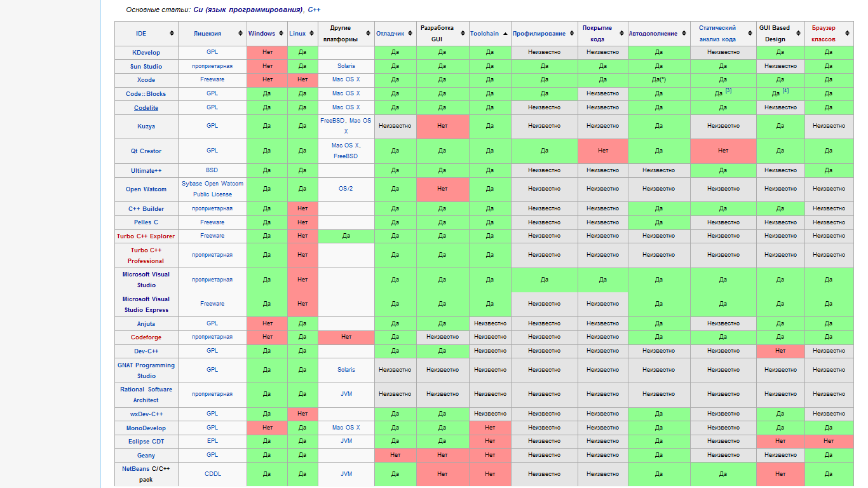Image resolution: width=868 pixels, height=488 pixels.
Task: Open Sybase Open Watcom Public License link
Action: 213,189
